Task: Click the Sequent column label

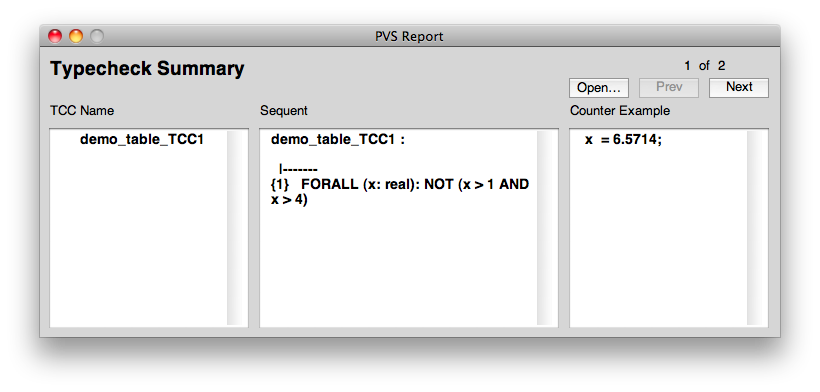Action: click(x=284, y=111)
